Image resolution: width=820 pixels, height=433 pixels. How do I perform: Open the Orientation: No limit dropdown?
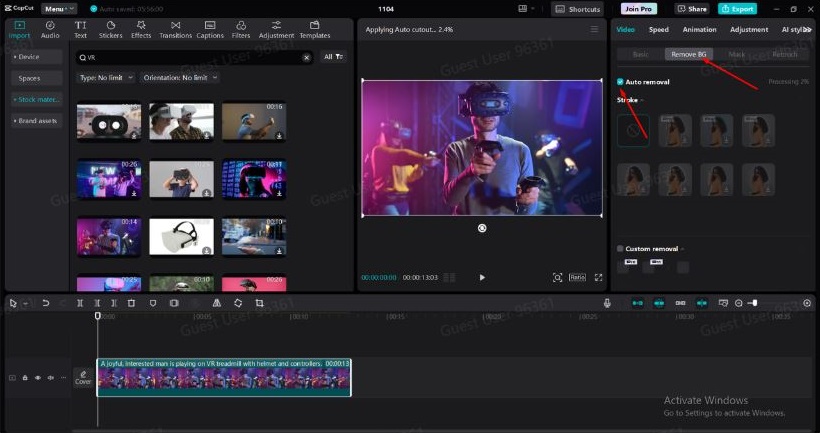[181, 77]
